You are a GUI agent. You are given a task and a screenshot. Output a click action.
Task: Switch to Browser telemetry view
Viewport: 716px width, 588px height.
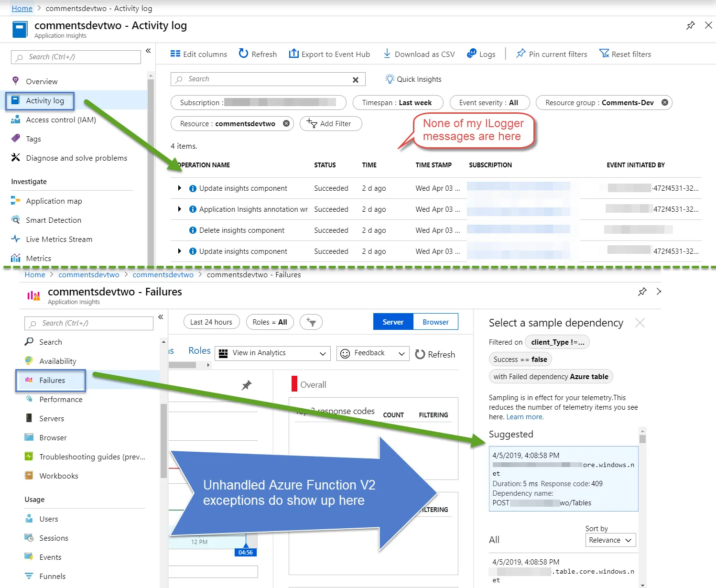pos(435,322)
